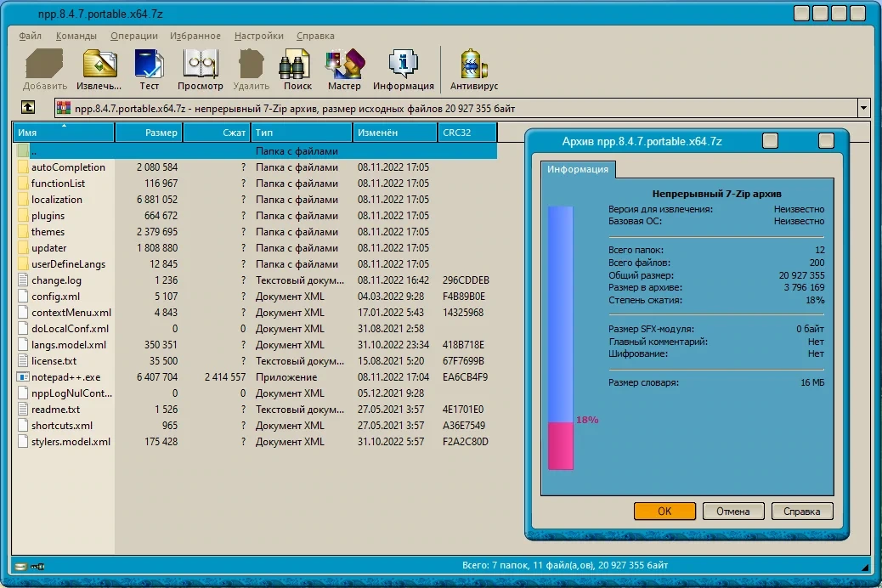Click the archive icon in address bar
This screenshot has height=588, width=882.
[x=64, y=108]
